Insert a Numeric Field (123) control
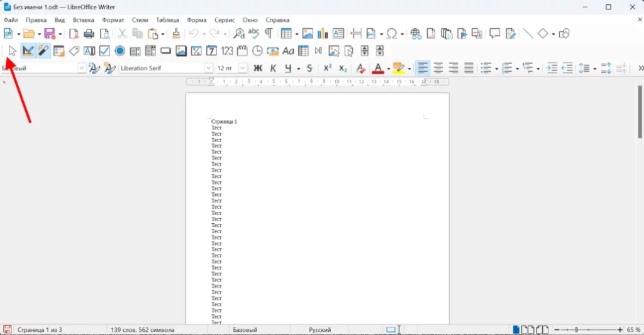644x335 pixels. 226,51
